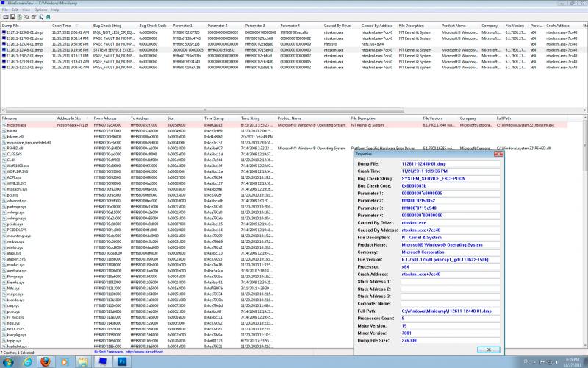Sort by the Crash Time column header
The height and width of the screenshot is (368, 588).
tap(71, 26)
